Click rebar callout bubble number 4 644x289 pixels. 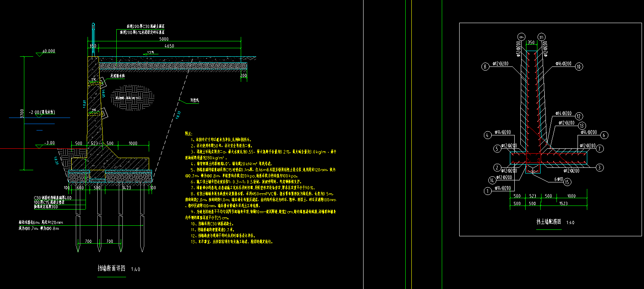[488, 135]
